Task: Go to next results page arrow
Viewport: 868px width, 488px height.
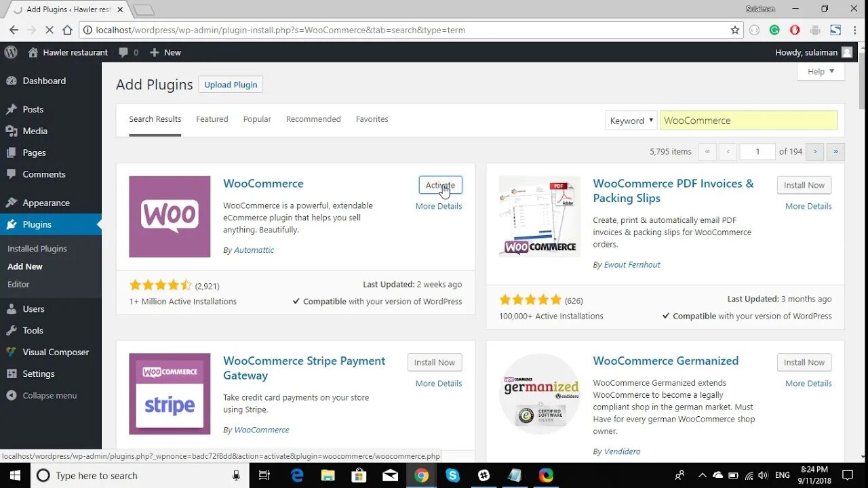Action: (815, 151)
